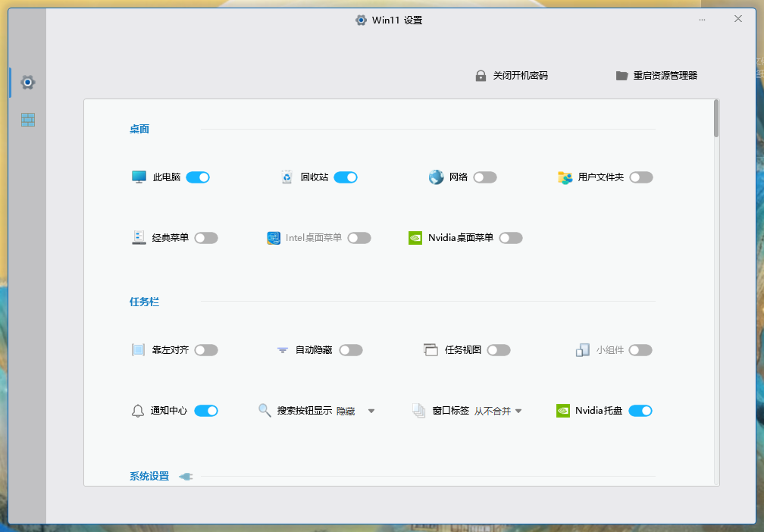Click the magnifier icon beside 搜索按钮显示

pyautogui.click(x=265, y=410)
